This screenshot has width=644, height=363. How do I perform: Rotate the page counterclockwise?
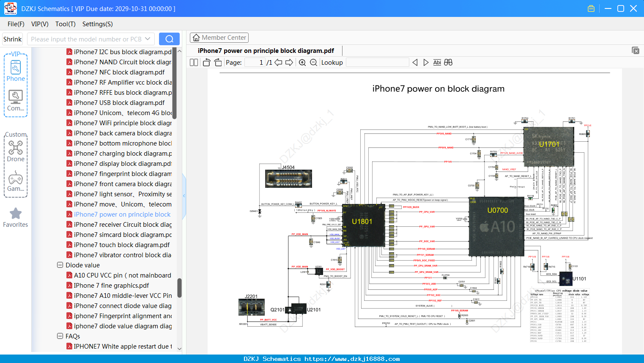[x=206, y=63]
